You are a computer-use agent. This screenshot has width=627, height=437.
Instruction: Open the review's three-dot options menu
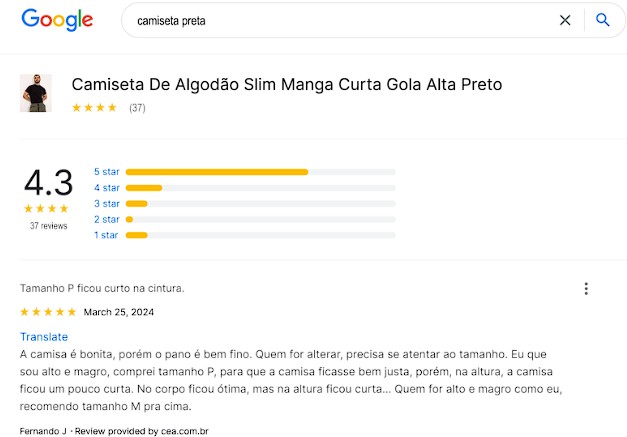[x=586, y=289]
